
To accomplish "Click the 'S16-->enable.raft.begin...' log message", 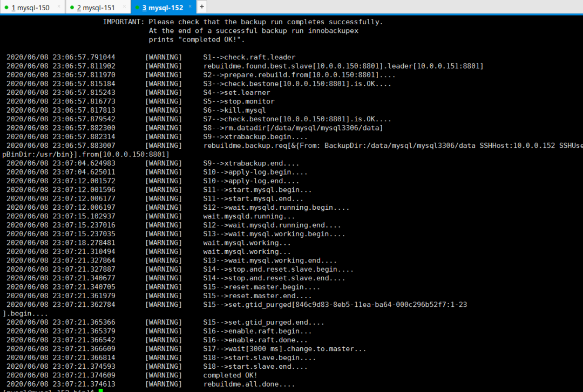I will point(257,332).
